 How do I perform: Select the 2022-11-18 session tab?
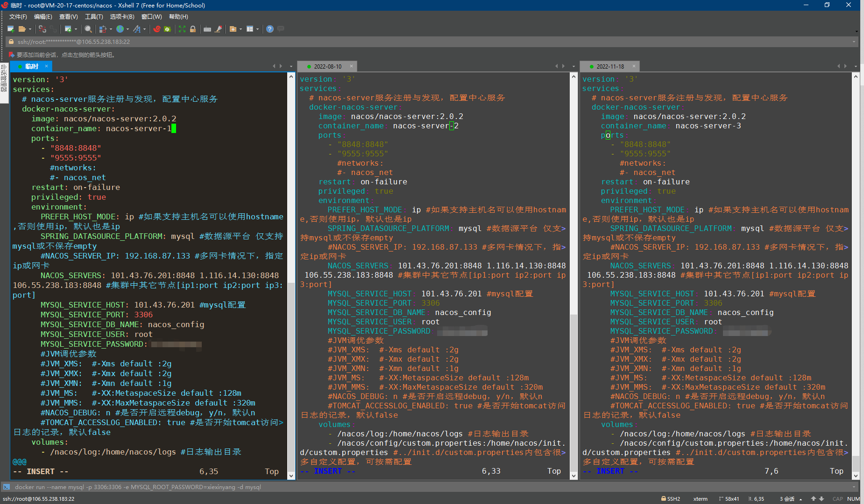(x=610, y=66)
